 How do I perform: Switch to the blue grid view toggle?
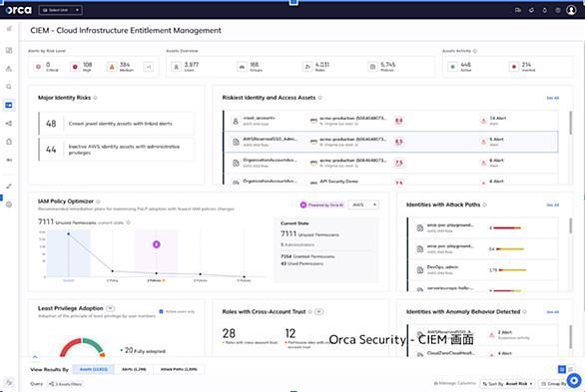pos(562,369)
